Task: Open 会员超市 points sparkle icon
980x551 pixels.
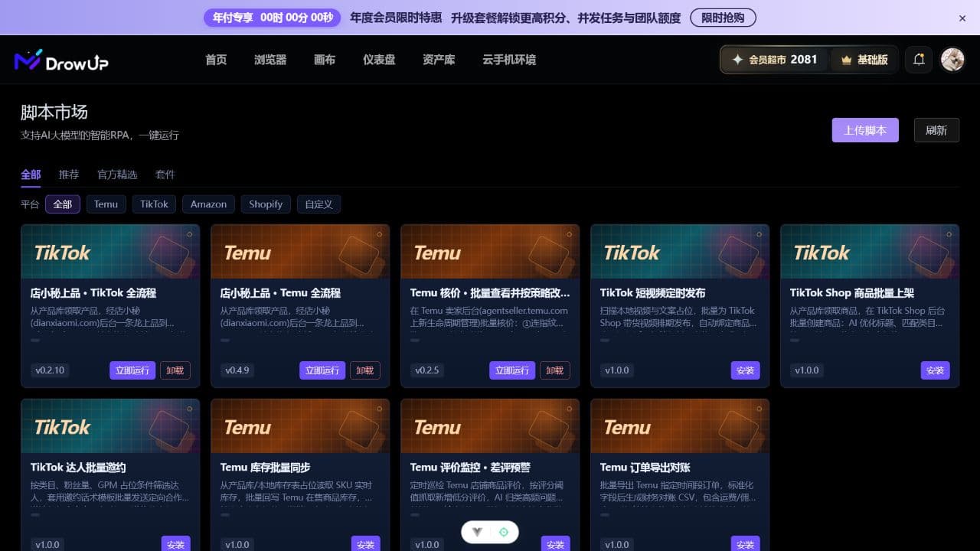Action: tap(737, 60)
